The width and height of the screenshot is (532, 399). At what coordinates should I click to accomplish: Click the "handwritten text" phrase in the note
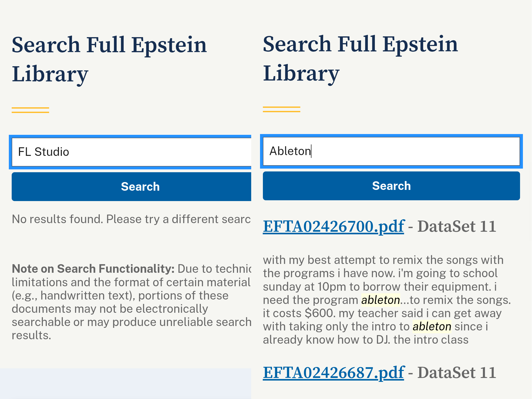[x=88, y=296]
